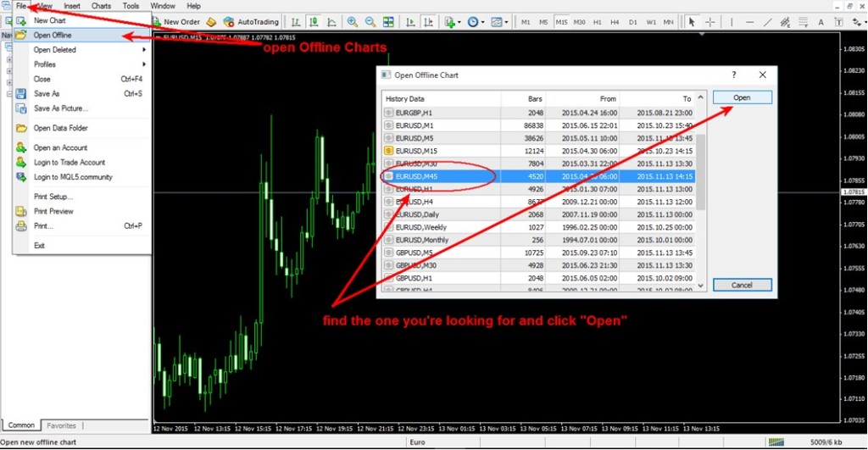Open the Window menu
The width and height of the screenshot is (868, 450).
tap(163, 6)
